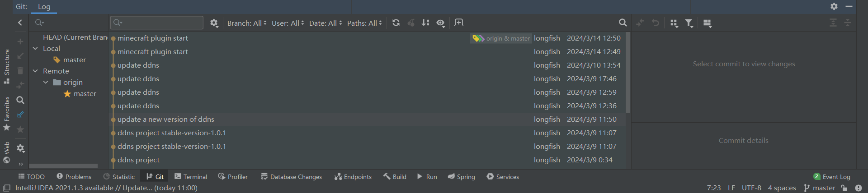Refresh the Git log
Viewport: 868px width, 193px height.
(396, 23)
